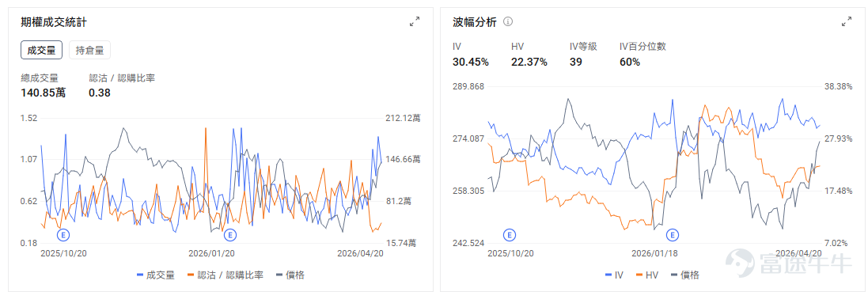
Task: Click the 2026/01/18 date label
Action: [655, 253]
